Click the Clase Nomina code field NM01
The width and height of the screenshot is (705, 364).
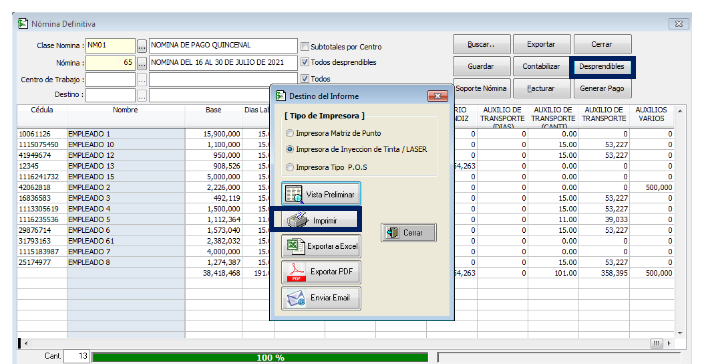(110, 45)
